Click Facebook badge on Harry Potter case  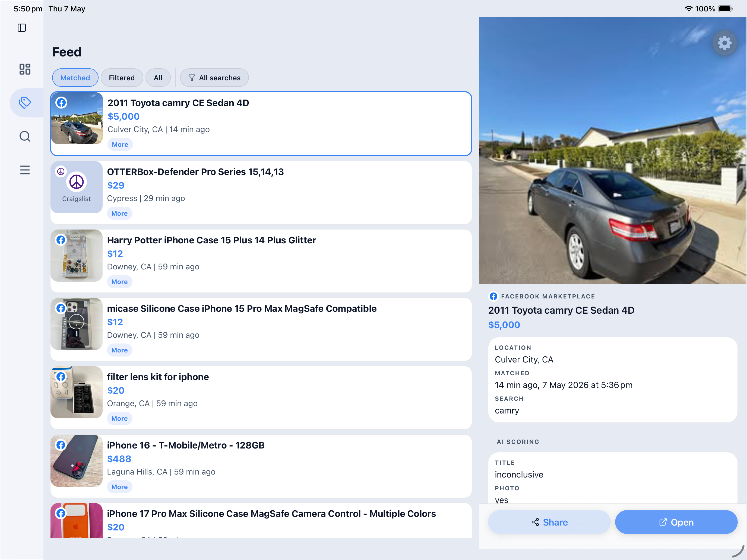coord(61,240)
